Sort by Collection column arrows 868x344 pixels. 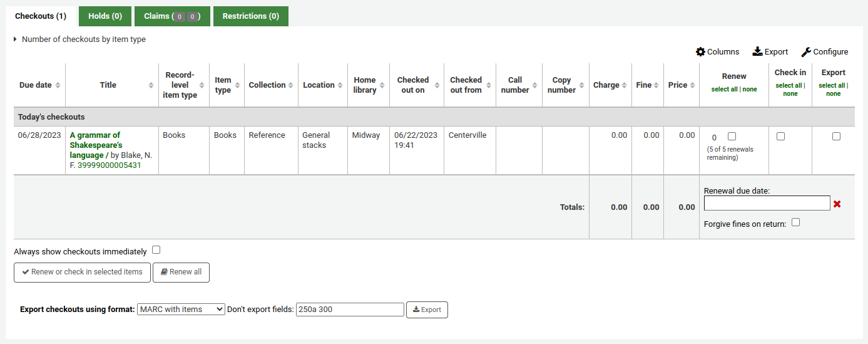click(291, 85)
